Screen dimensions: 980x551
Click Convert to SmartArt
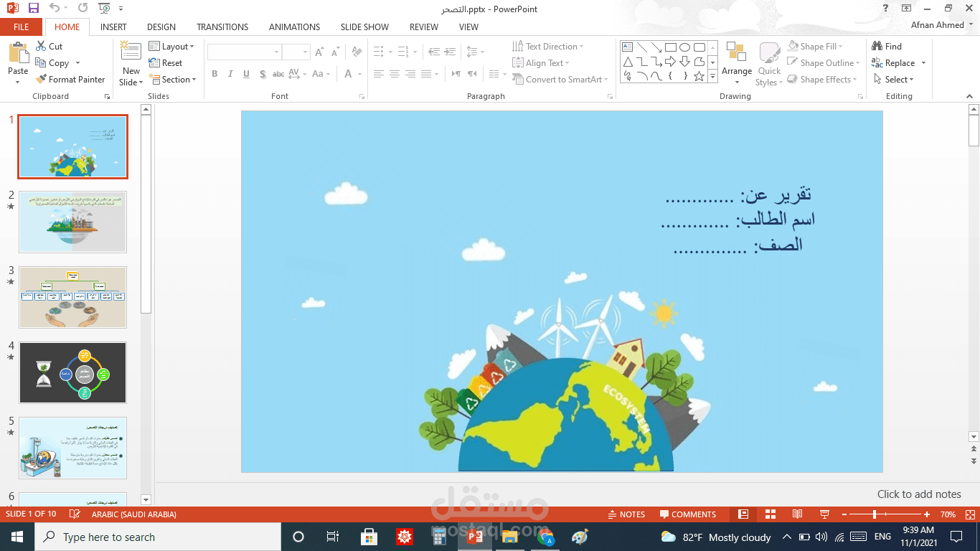coord(560,79)
